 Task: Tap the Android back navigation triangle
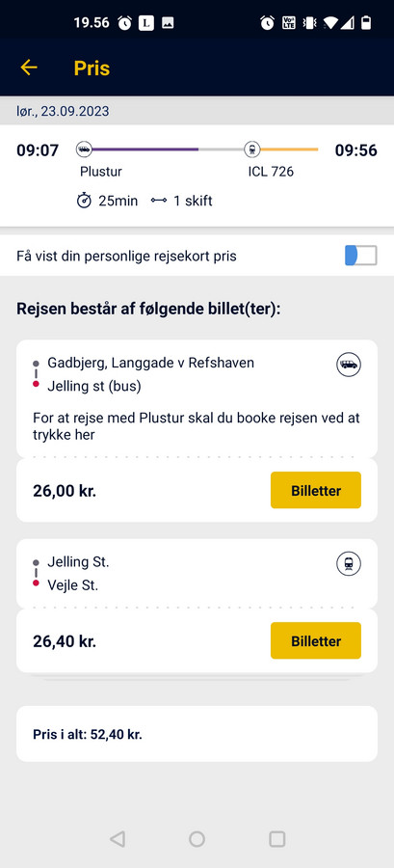[x=118, y=839]
